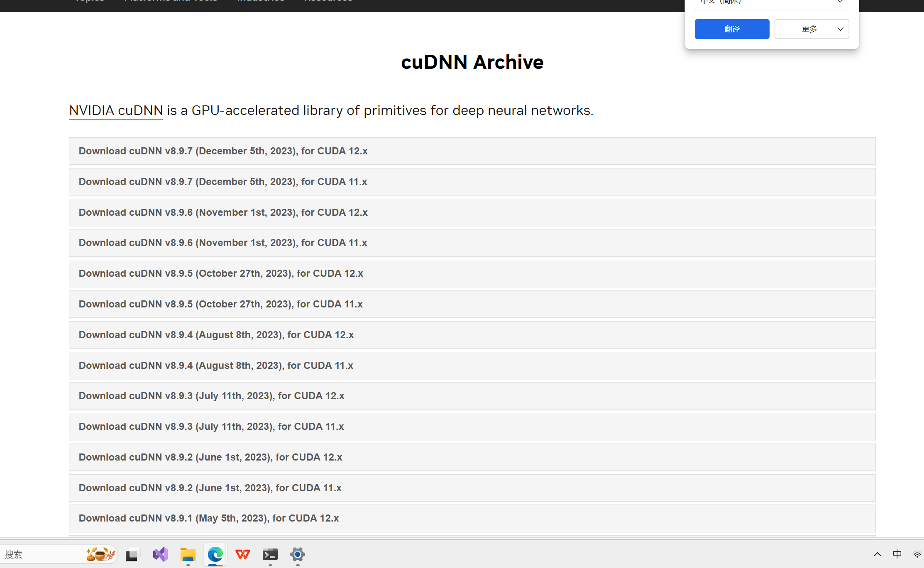Expand cuDNN v8.9.6 for CUDA 11.x

coord(472,243)
